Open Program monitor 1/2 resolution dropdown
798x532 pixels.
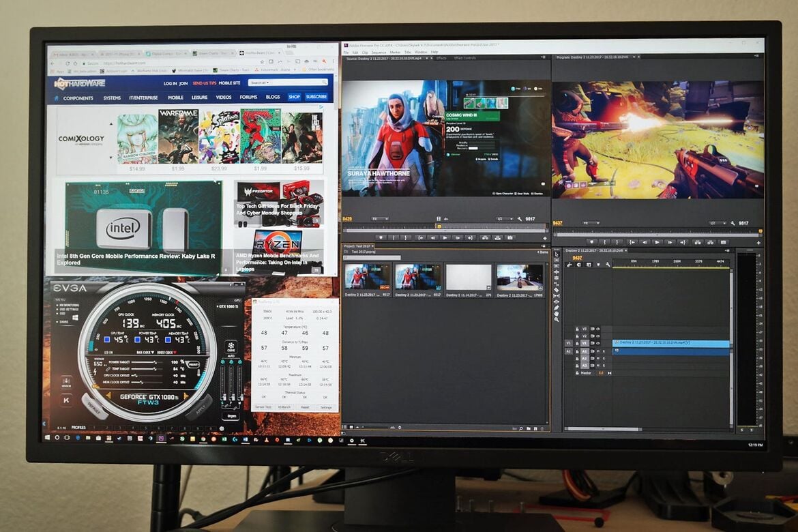coord(718,223)
